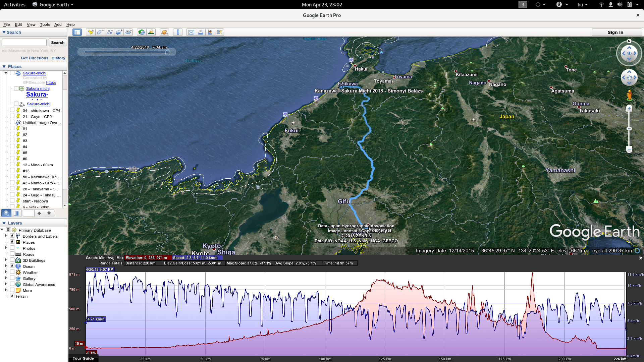The height and width of the screenshot is (362, 644).
Task: Enable the Roads layer
Action: click(12, 254)
